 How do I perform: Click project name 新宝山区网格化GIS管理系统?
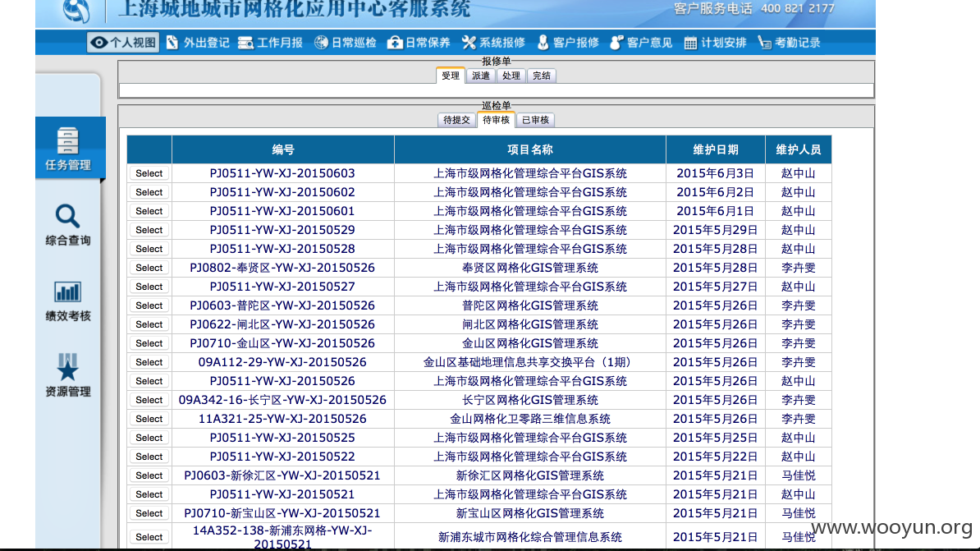click(x=530, y=513)
